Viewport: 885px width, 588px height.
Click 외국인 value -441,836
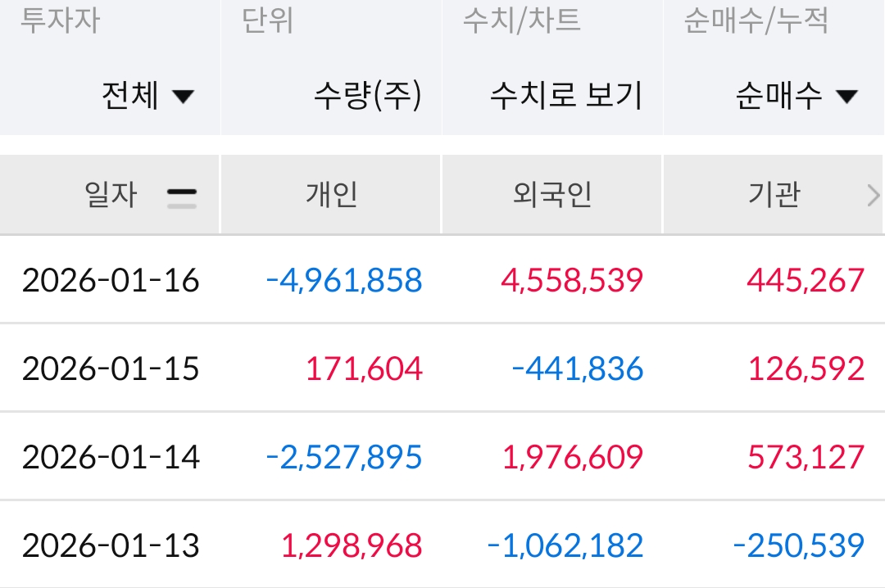(x=578, y=369)
